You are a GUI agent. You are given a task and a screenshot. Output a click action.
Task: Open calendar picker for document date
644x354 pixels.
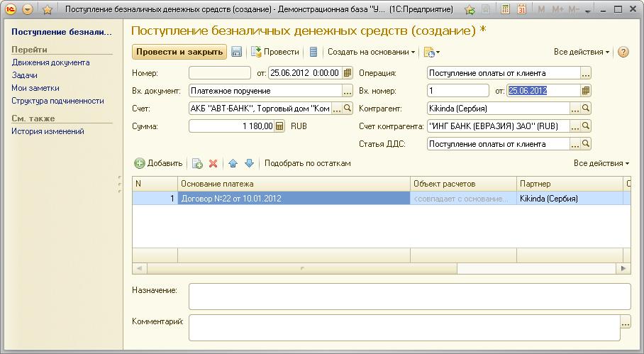[x=348, y=72]
